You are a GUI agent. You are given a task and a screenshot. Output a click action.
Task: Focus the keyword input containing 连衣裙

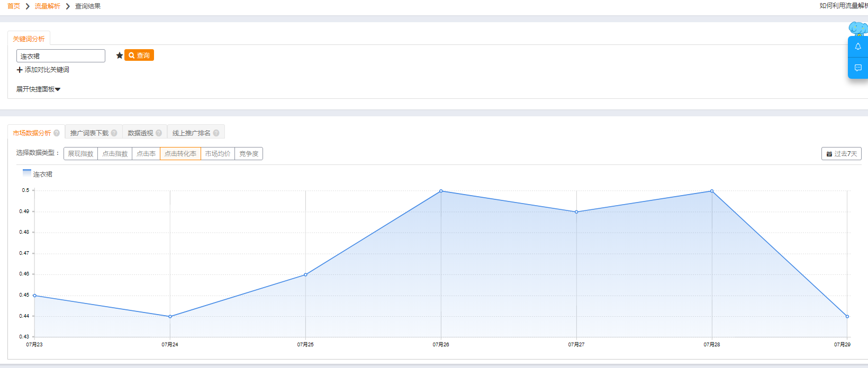tap(61, 56)
